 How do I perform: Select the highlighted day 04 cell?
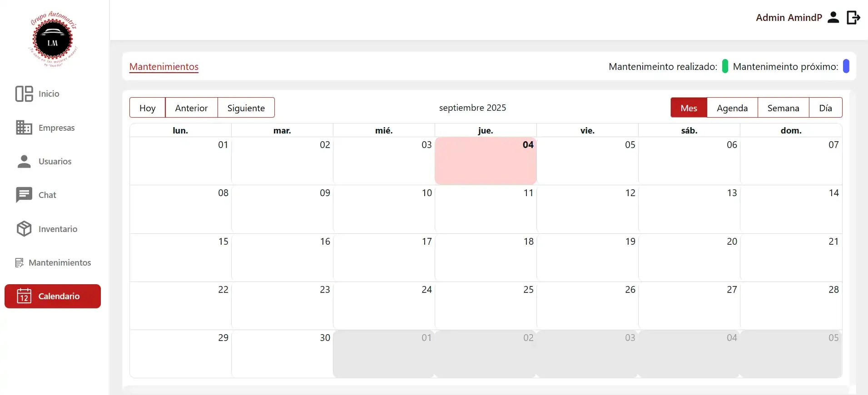tap(486, 161)
